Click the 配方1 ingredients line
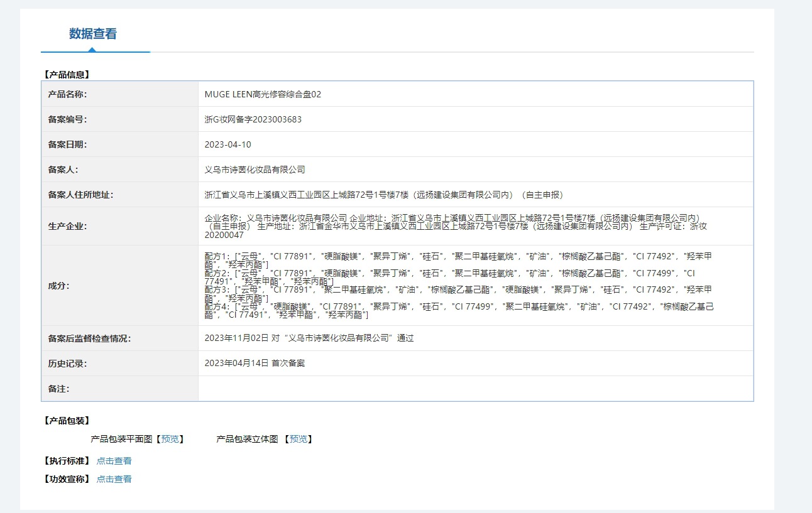Image resolution: width=812 pixels, height=513 pixels. [458, 260]
